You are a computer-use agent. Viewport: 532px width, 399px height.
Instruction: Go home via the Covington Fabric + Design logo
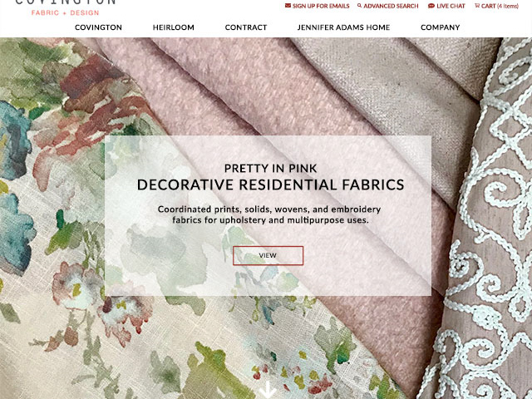65,7
